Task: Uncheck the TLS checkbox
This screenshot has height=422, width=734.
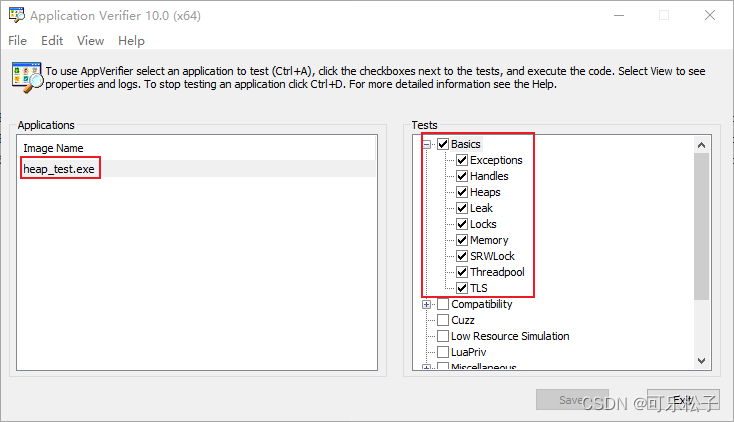Action: [x=462, y=288]
